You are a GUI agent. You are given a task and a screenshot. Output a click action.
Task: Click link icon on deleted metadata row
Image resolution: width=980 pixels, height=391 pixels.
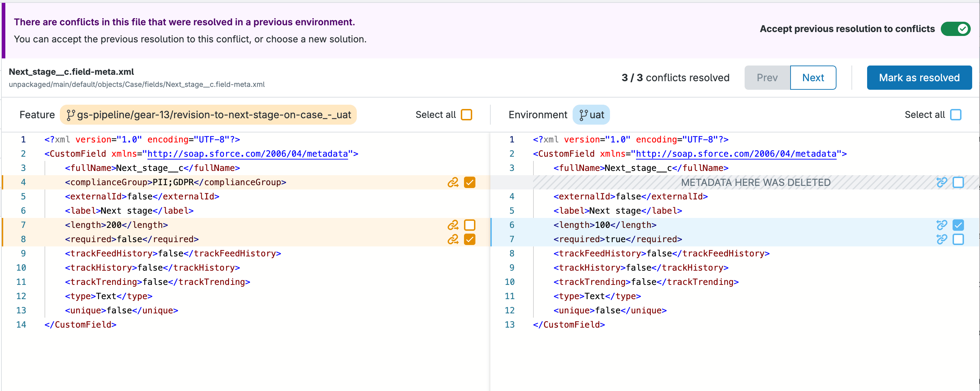point(941,182)
